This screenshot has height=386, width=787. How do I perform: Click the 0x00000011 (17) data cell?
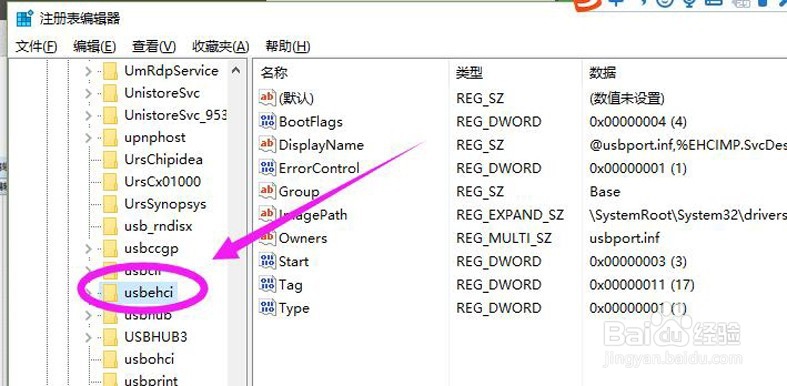(x=641, y=285)
